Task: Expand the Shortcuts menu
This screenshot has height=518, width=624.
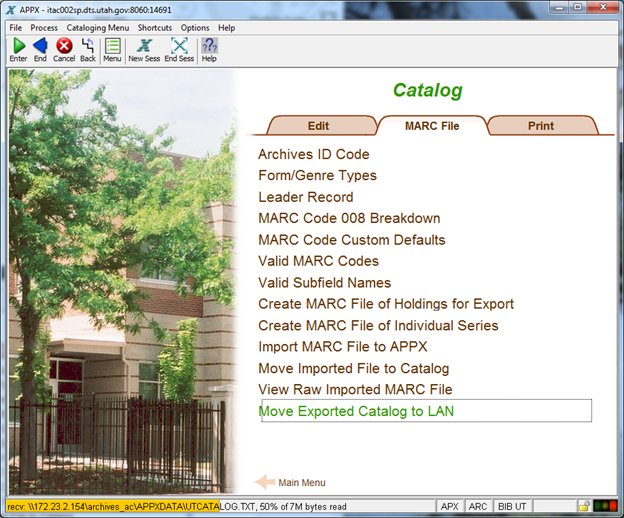Action: point(154,28)
